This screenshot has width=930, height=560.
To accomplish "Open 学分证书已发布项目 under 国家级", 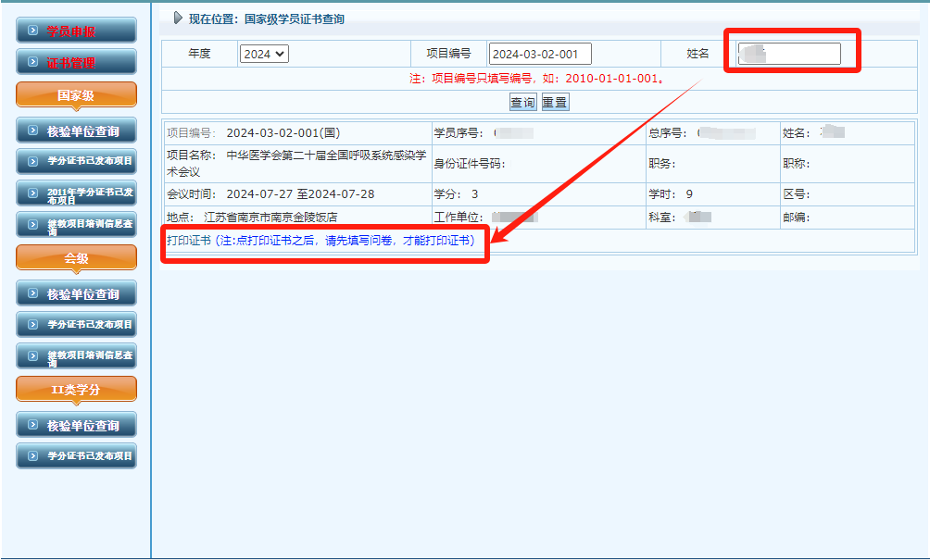I will (x=76, y=161).
